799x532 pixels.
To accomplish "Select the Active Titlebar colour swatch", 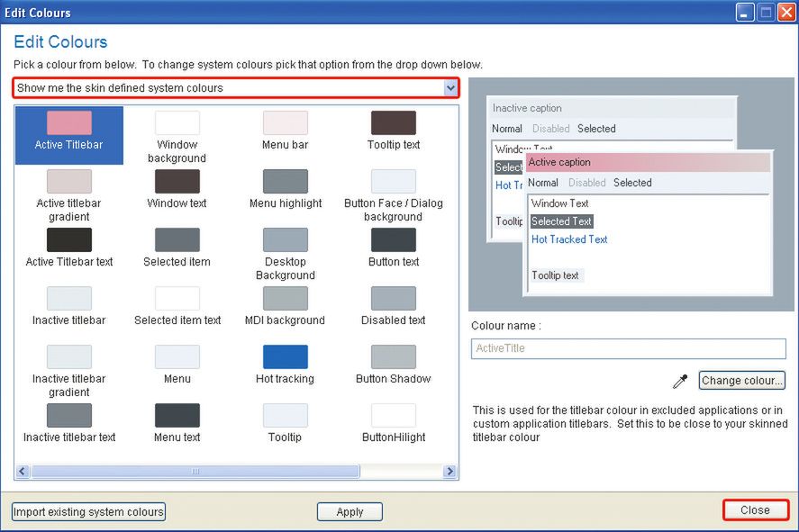I will (69, 124).
